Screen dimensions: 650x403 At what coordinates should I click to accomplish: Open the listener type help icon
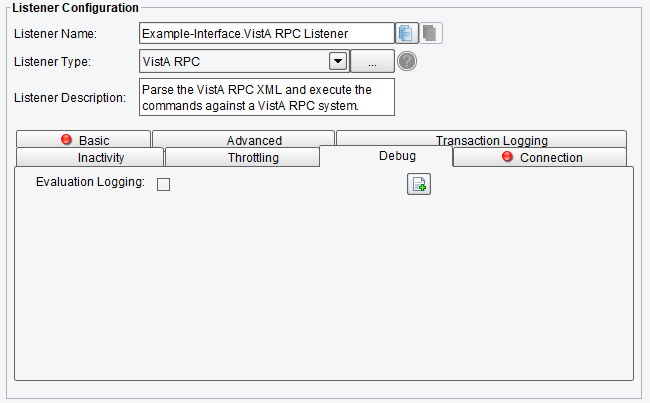pyautogui.click(x=407, y=61)
